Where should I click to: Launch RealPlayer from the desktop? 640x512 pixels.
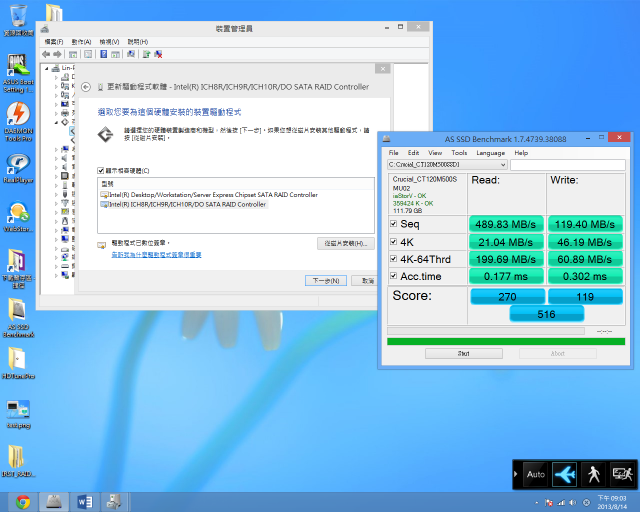[18, 169]
